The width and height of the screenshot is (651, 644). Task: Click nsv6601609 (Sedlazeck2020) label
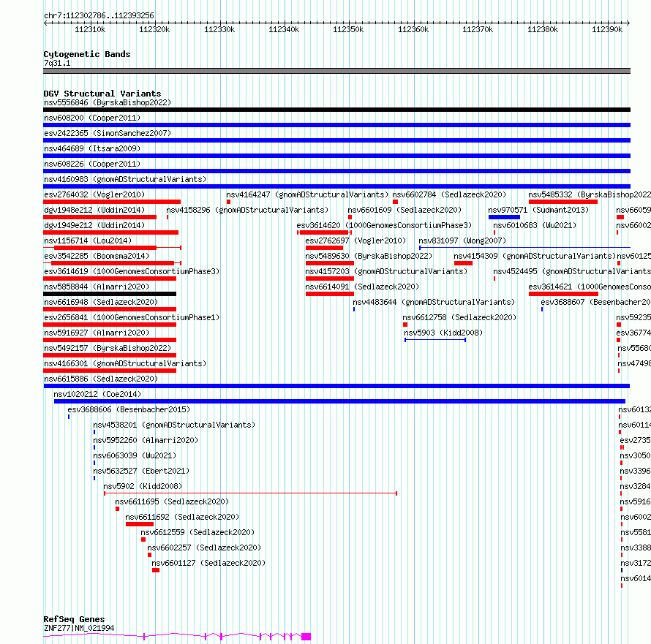click(x=404, y=210)
